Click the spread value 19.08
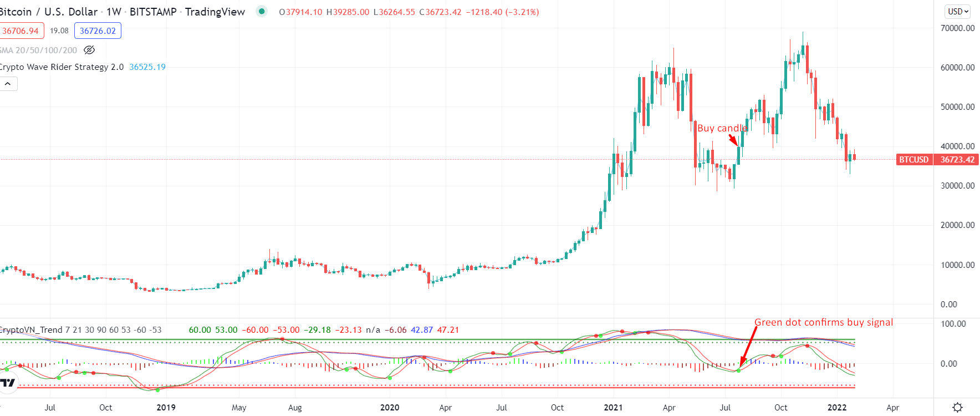 point(59,31)
